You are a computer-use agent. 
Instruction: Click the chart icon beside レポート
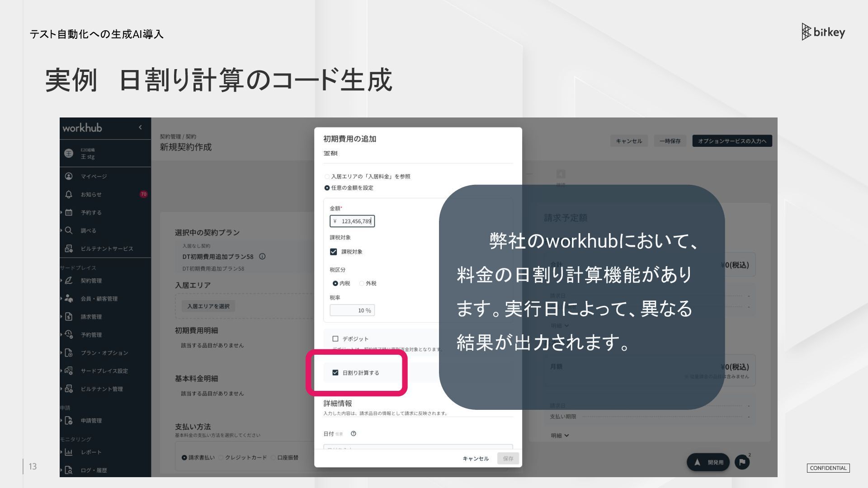(x=69, y=452)
